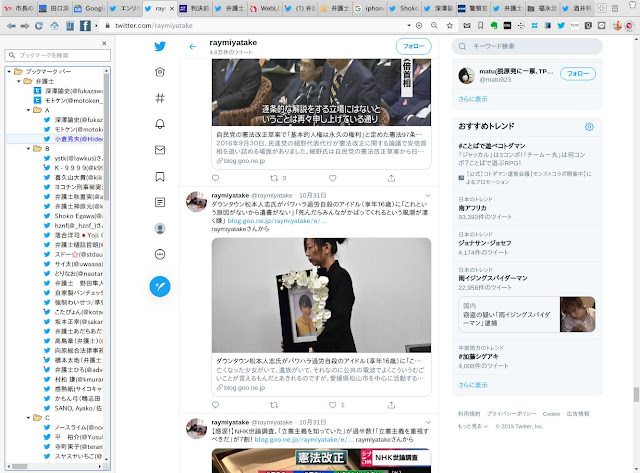Click the Facebook toolbar icon
This screenshot has width=640, height=473.
tap(85, 26)
